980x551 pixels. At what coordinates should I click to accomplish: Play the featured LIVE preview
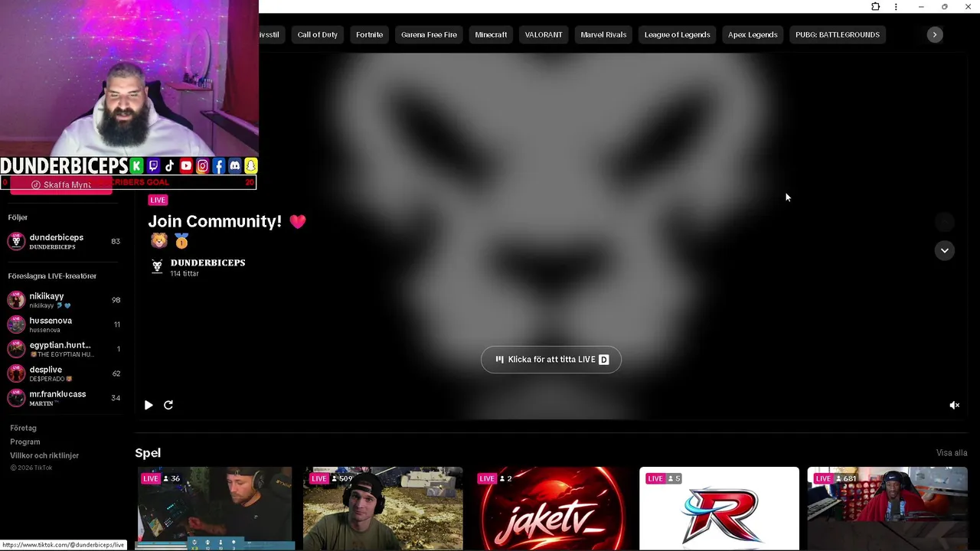149,405
